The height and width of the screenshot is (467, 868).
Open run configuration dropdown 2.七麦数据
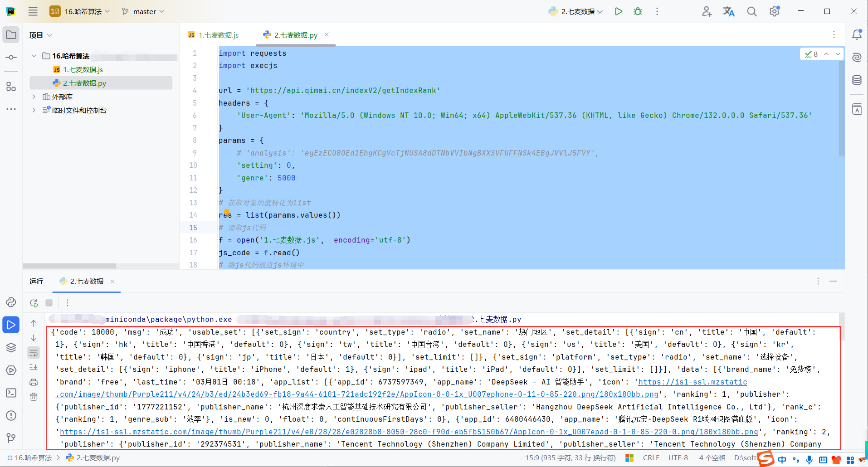[x=575, y=11]
